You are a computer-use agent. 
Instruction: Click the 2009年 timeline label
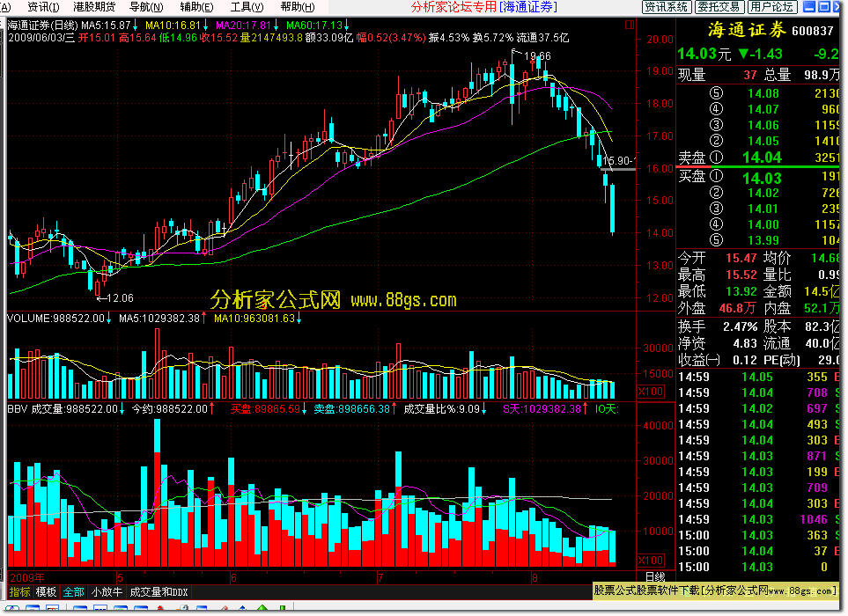coord(27,577)
